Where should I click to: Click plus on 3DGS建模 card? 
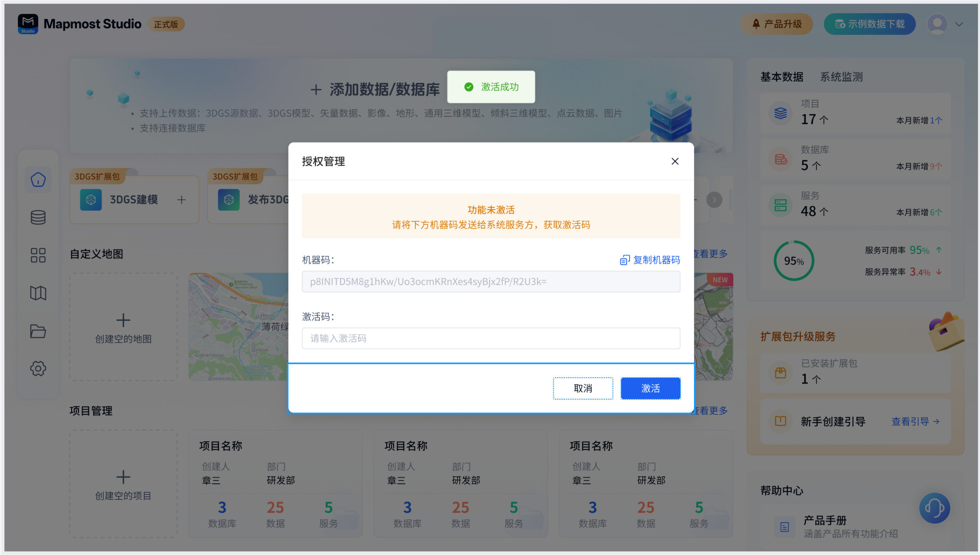(181, 200)
